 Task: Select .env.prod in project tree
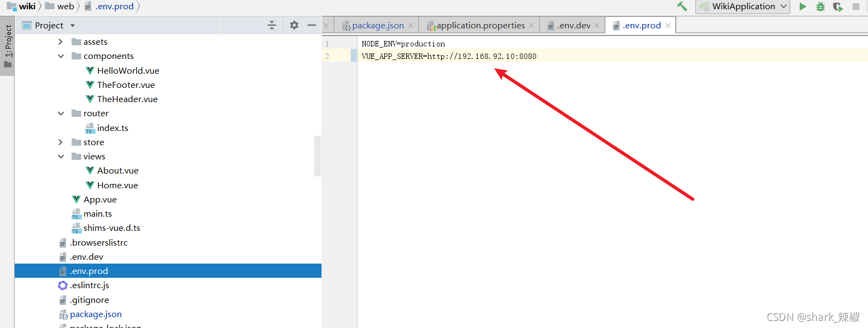coord(168,271)
